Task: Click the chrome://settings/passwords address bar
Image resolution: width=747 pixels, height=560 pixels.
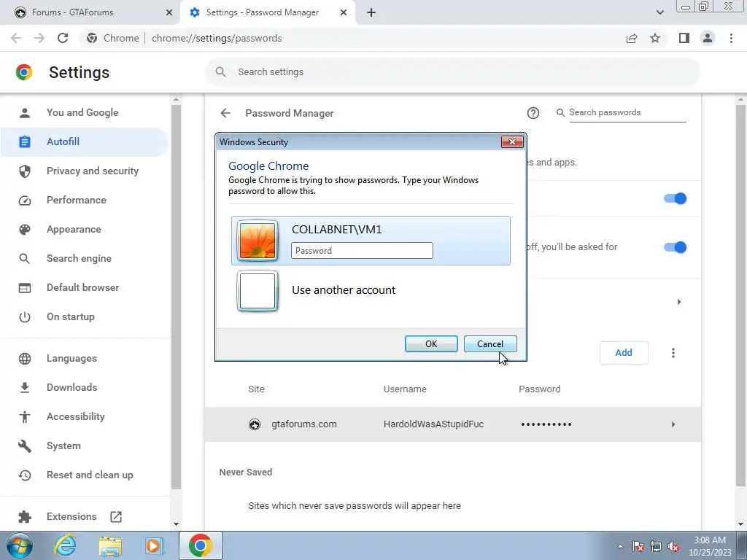Action: pos(217,38)
